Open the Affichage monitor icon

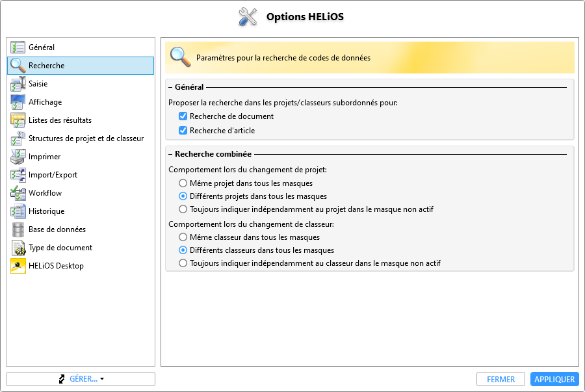pyautogui.click(x=18, y=102)
